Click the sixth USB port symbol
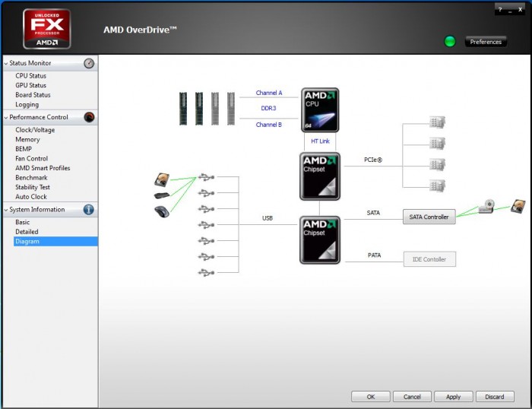 point(206,257)
